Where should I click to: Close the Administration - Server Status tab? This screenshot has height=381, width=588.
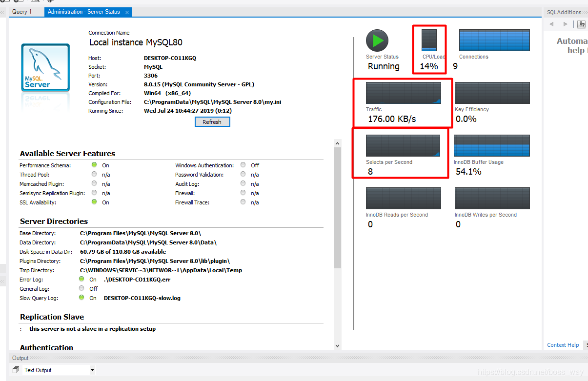[127, 12]
